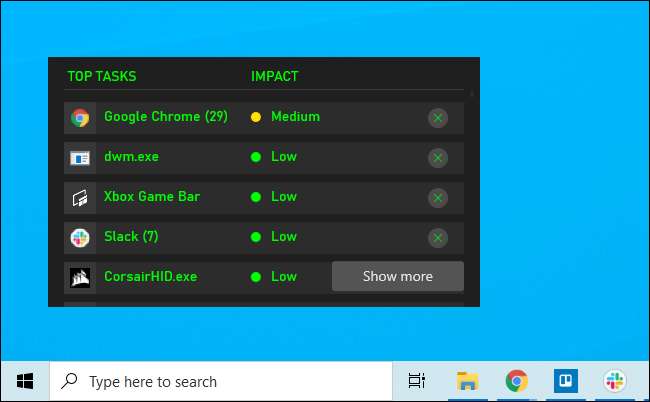Click the green impact dot for CorsairHID.exe
The height and width of the screenshot is (402, 650).
[x=256, y=277]
